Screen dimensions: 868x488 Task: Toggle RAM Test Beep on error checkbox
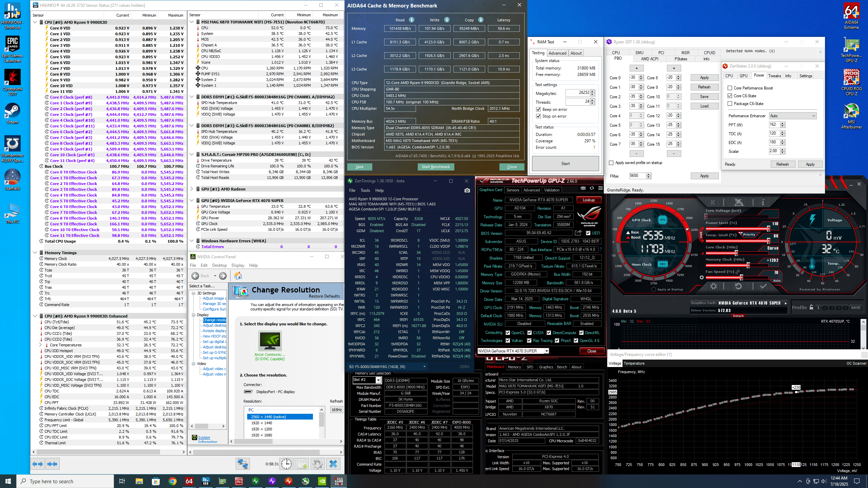coord(538,109)
